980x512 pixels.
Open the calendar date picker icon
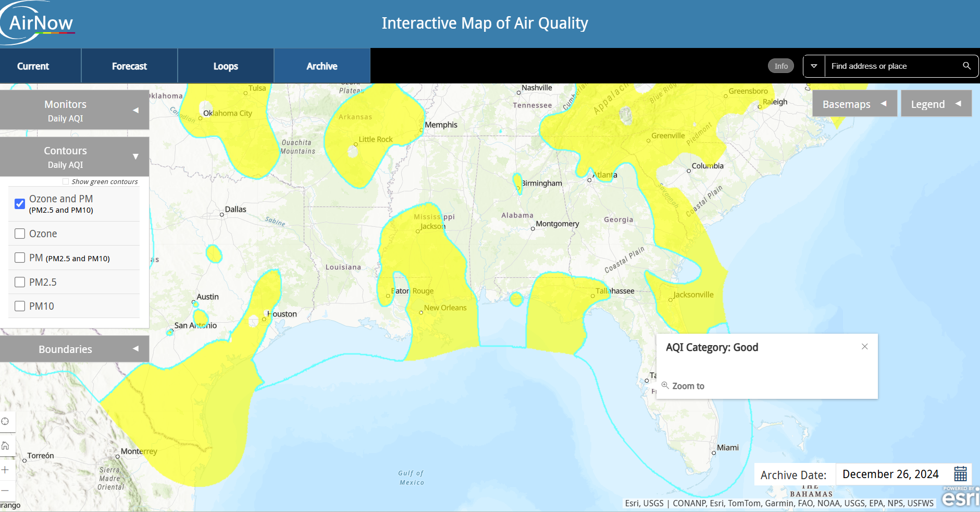(960, 474)
